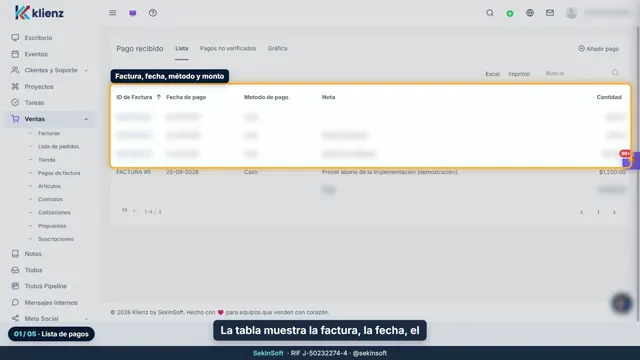Collapse the Ventas menu chevron
This screenshot has height=360, width=640.
(x=86, y=119)
